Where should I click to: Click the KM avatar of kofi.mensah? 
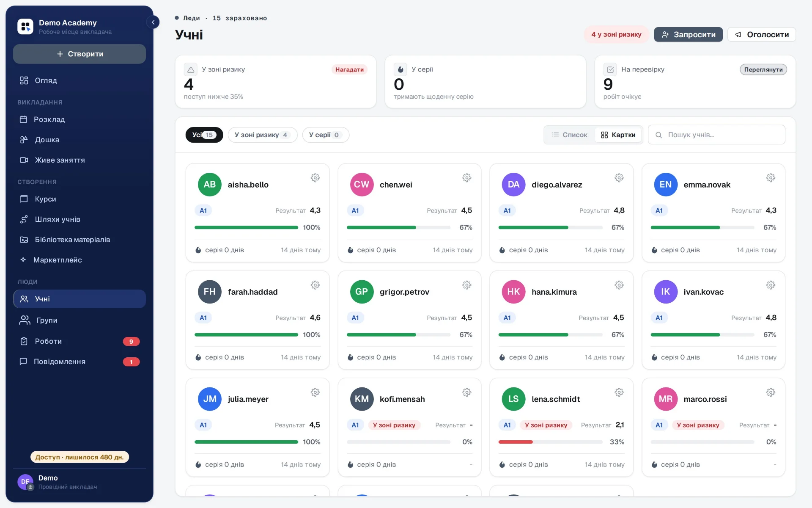click(362, 399)
